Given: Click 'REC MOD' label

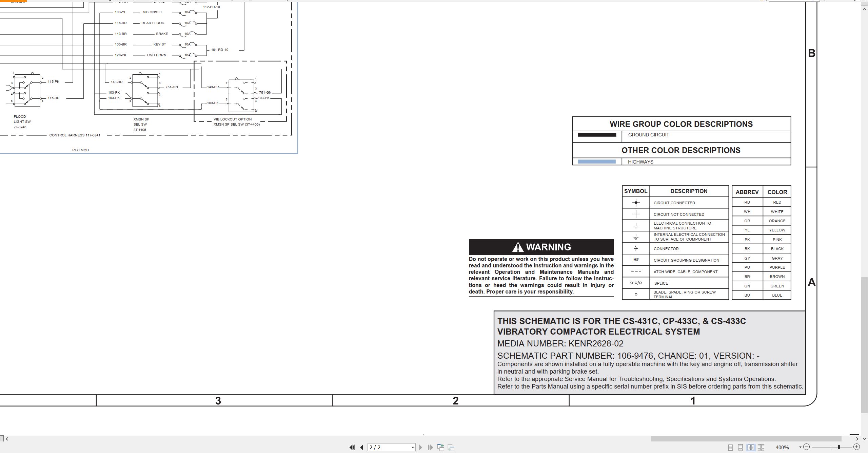Looking at the screenshot, I should coord(80,150).
